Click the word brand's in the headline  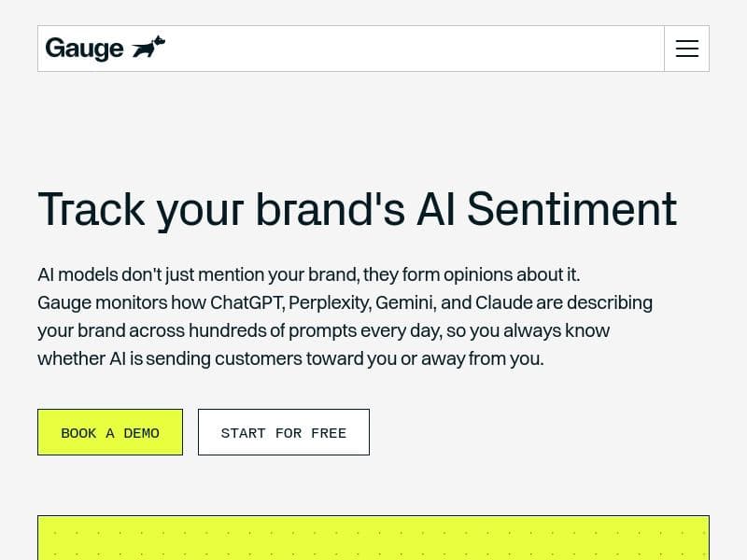click(330, 209)
